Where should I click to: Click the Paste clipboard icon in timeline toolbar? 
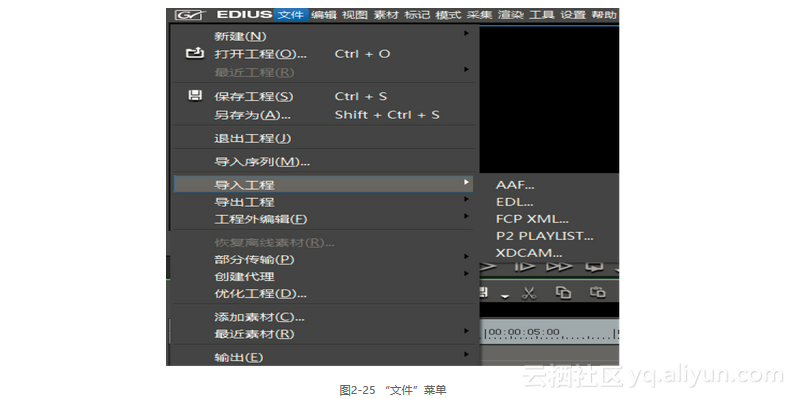597,293
